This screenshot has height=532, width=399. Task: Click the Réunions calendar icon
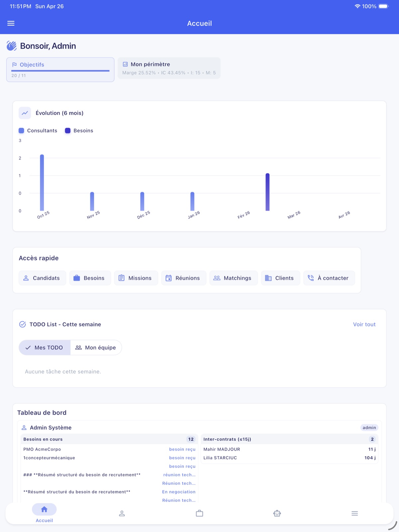169,278
